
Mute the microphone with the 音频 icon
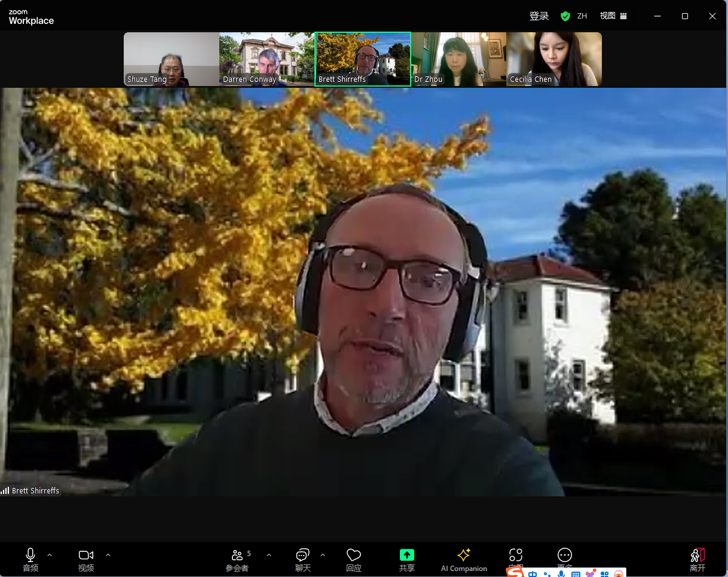tap(30, 555)
